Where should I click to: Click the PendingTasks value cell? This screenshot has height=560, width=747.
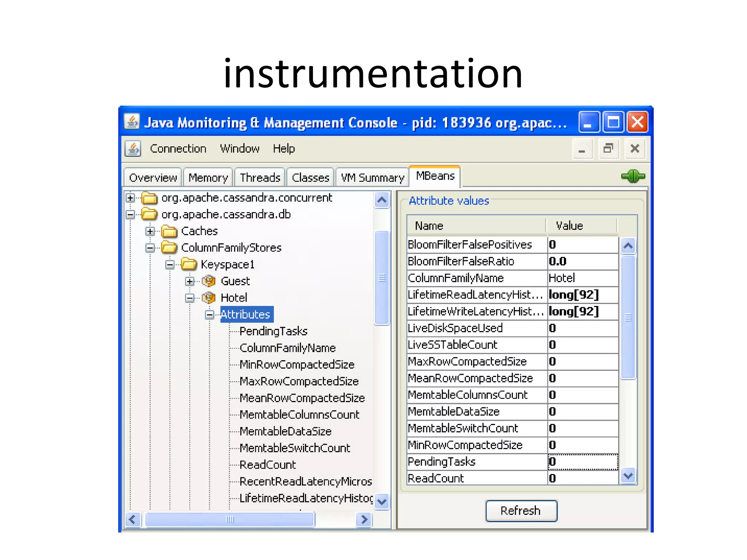point(583,462)
